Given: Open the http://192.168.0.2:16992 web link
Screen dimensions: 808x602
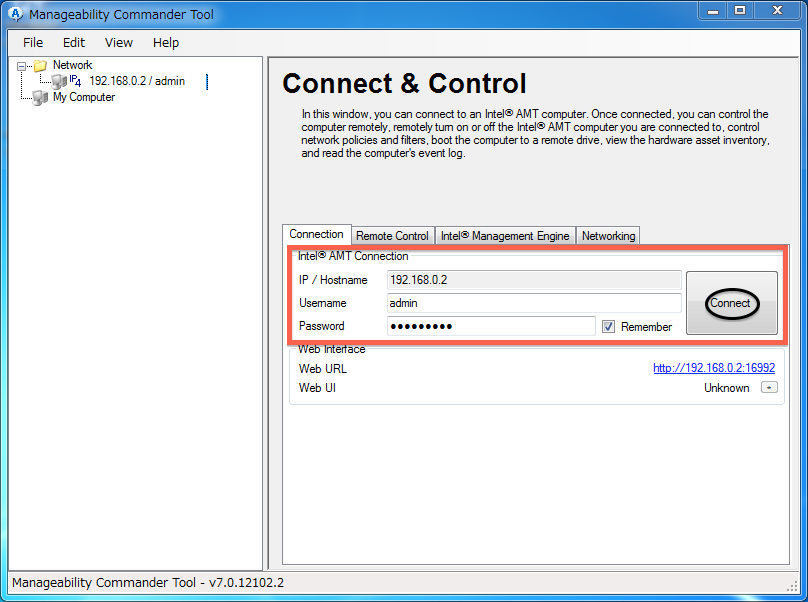Looking at the screenshot, I should [x=714, y=367].
